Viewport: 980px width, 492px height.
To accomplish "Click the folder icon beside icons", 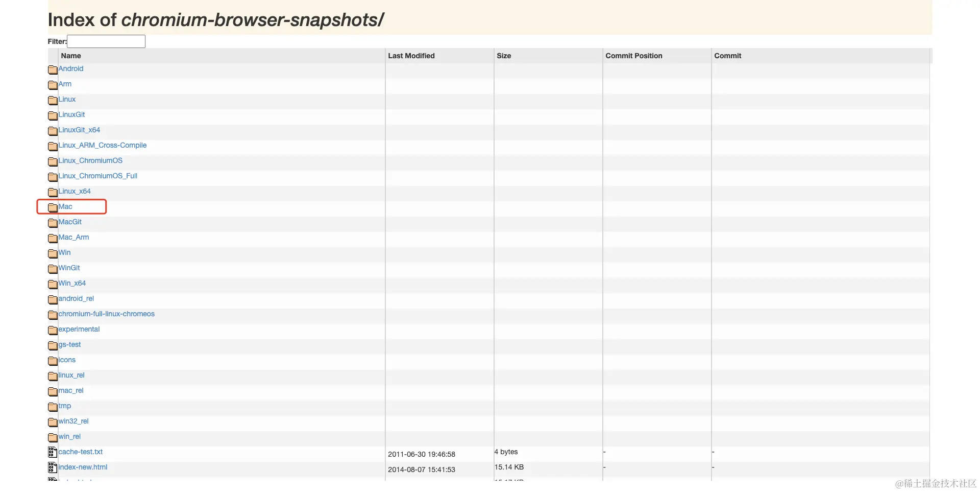I will [x=53, y=361].
